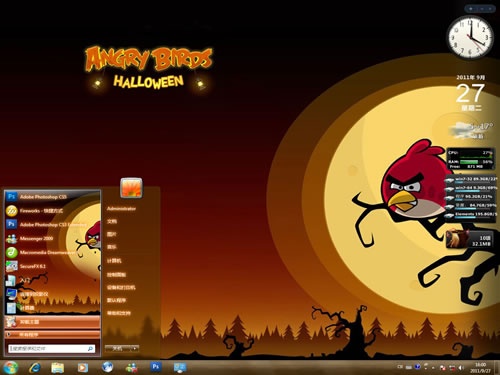Click the red flag tray icon
Image resolution: width=500 pixels, height=375 pixels.
point(443,368)
